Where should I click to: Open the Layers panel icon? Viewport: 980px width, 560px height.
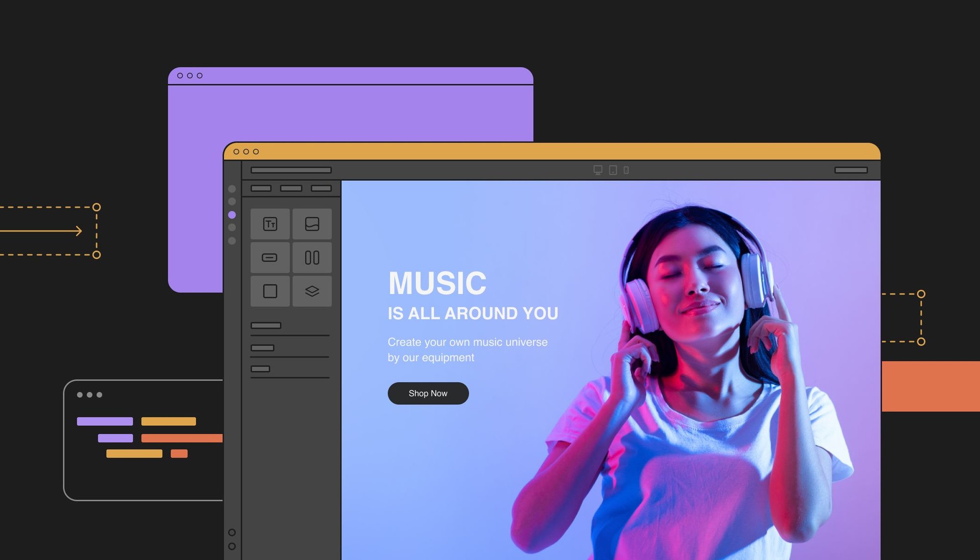click(312, 290)
